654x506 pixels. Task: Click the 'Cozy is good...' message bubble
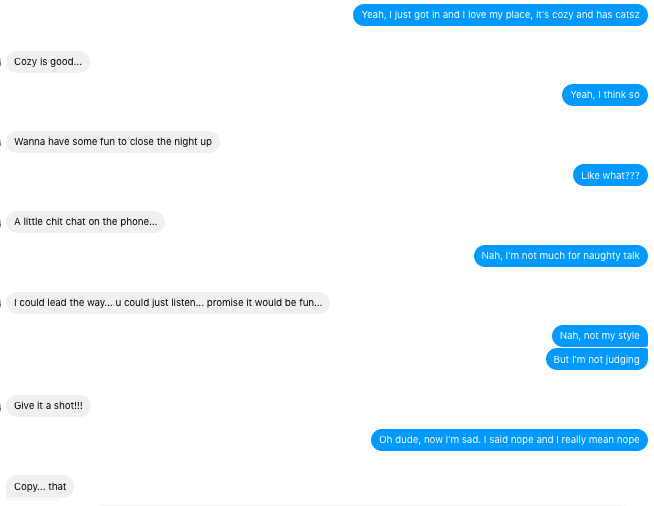pos(48,62)
